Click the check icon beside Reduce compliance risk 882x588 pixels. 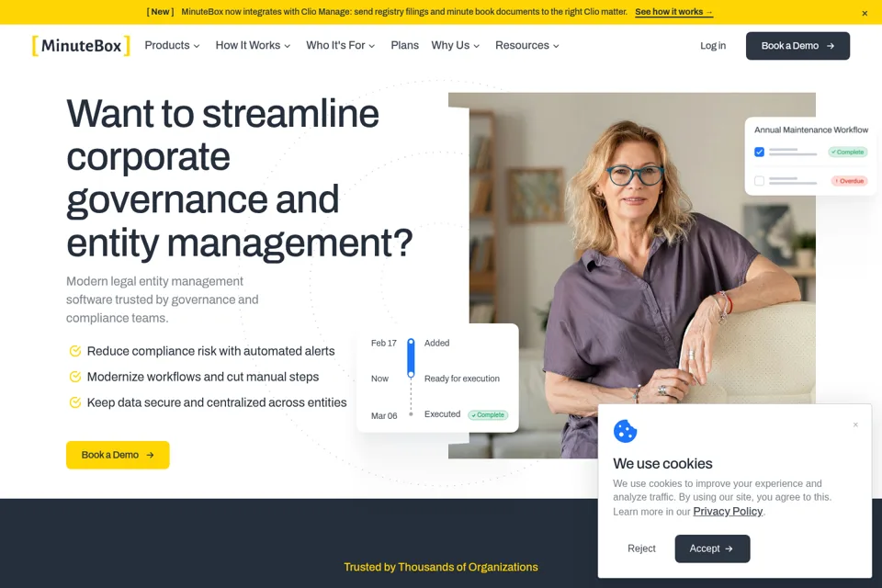click(74, 351)
